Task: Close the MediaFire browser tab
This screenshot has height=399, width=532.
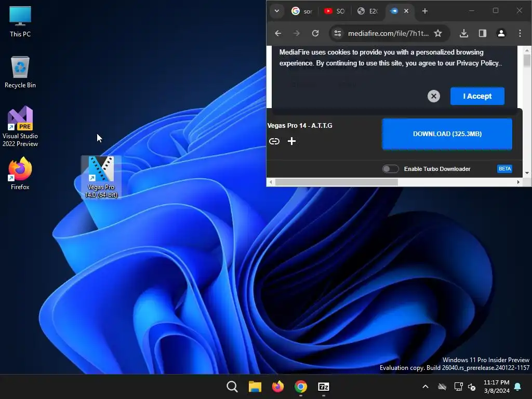Action: (406, 11)
